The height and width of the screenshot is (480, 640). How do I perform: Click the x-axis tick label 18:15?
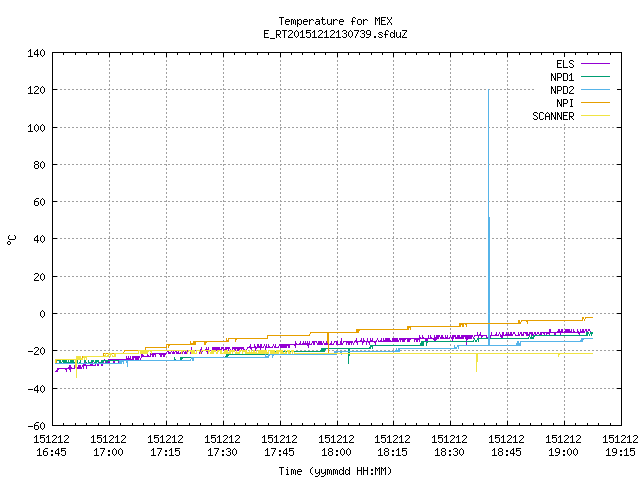click(392, 452)
